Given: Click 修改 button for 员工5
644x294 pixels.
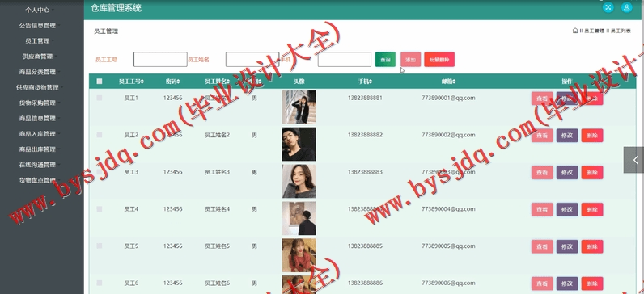Looking at the screenshot, I should 567,246.
